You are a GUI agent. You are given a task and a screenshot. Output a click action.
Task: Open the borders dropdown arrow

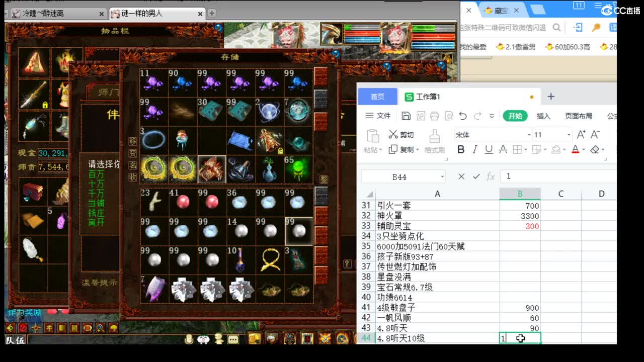point(525,150)
